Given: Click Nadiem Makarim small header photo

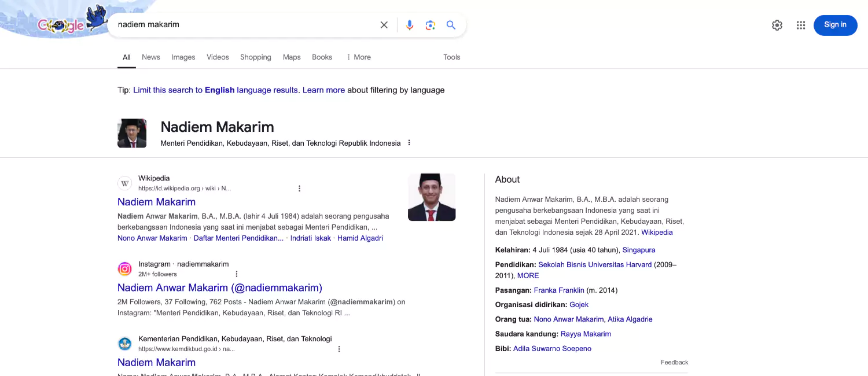Looking at the screenshot, I should [x=132, y=133].
